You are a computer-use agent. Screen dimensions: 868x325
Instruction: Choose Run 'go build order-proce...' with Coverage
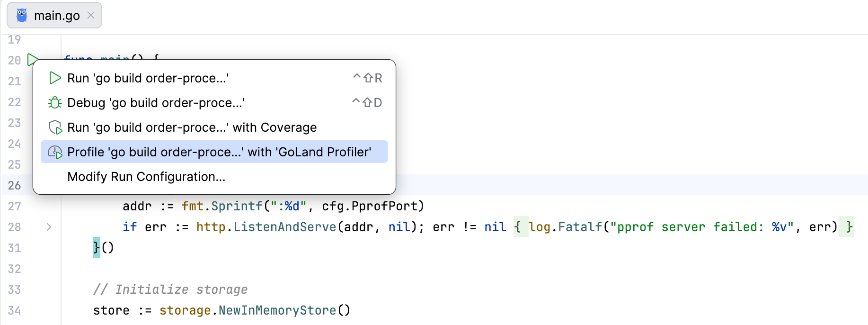click(x=192, y=127)
